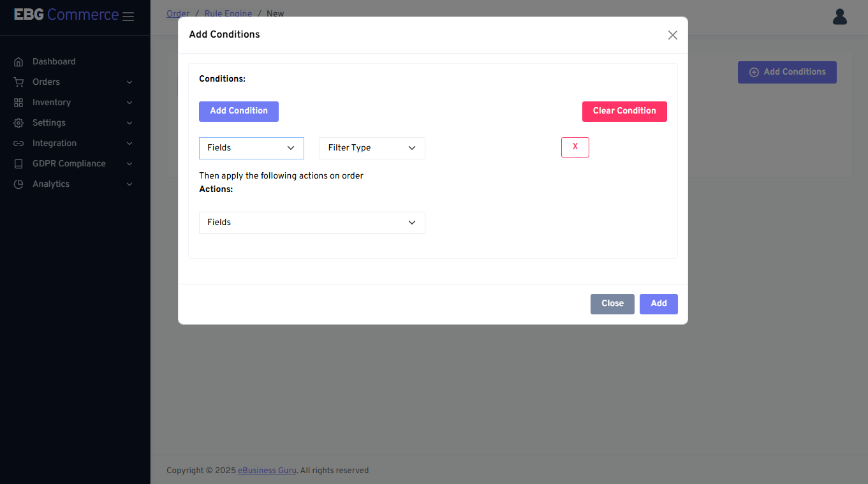Viewport: 868px width, 484px height.
Task: Remove the condition row with red X
Action: tap(575, 147)
